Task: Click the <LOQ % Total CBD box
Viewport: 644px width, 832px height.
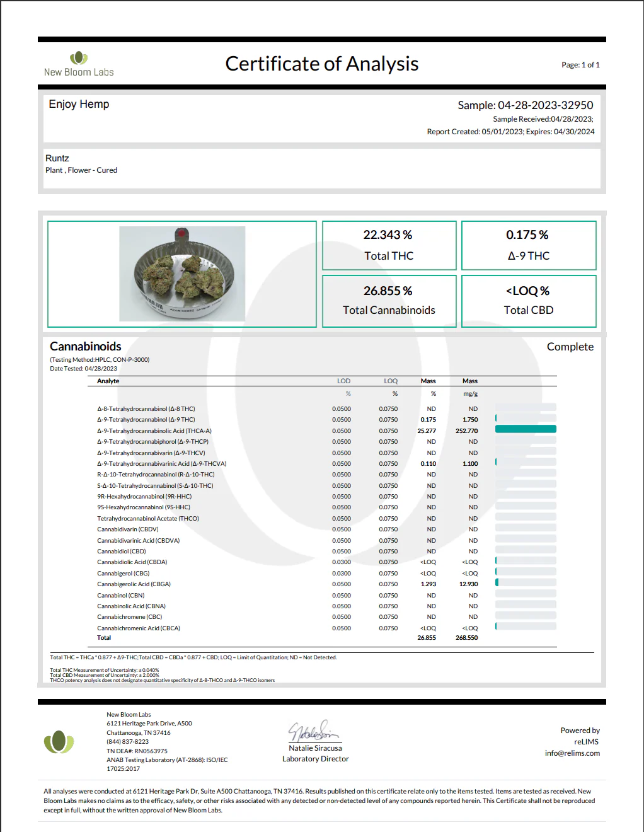Action: pos(528,301)
